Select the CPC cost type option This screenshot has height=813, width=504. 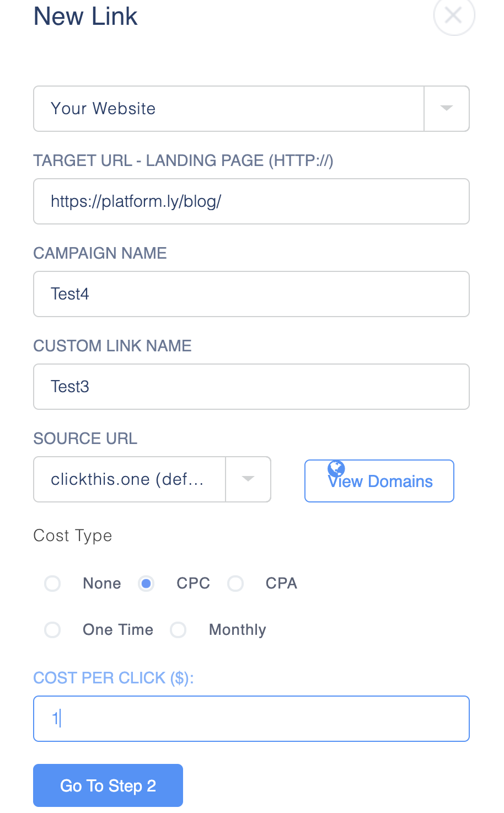(146, 583)
